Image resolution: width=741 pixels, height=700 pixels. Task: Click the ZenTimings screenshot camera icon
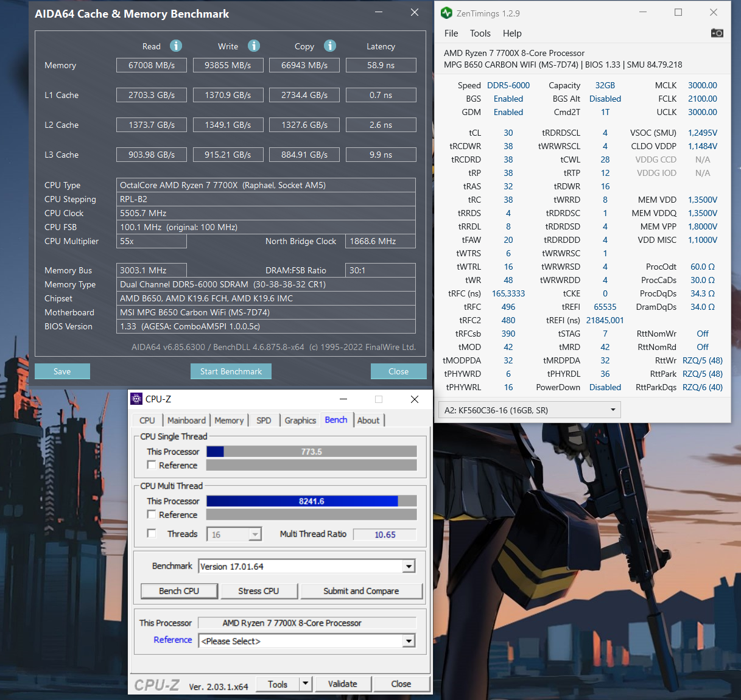point(717,33)
